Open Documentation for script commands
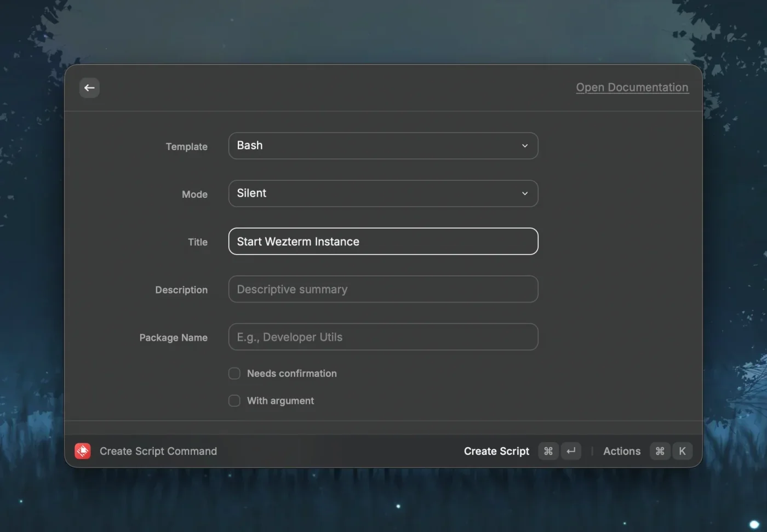Viewport: 767px width, 532px height. tap(632, 87)
